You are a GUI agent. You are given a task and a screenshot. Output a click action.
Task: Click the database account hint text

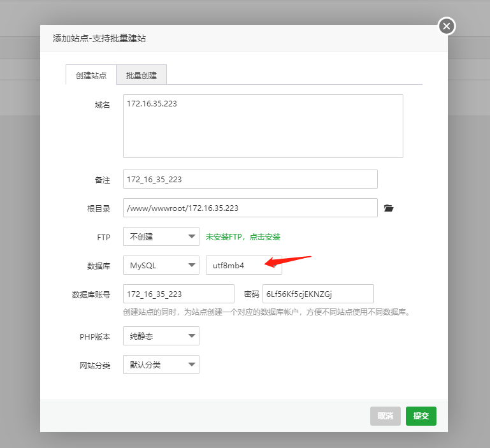click(x=266, y=312)
